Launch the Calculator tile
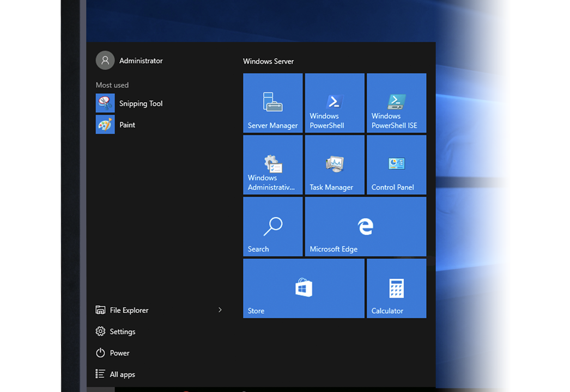570x392 pixels. point(396,288)
